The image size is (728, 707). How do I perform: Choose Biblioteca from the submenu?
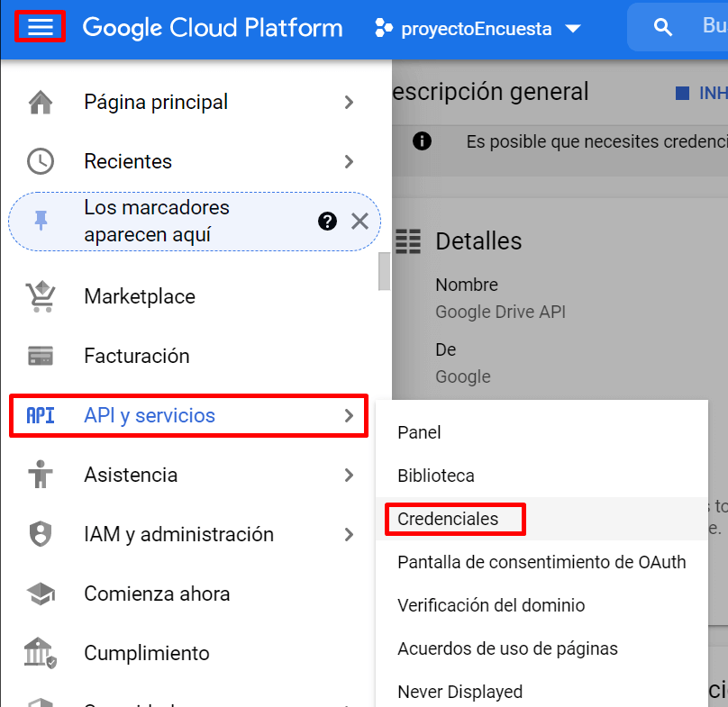coord(541,476)
